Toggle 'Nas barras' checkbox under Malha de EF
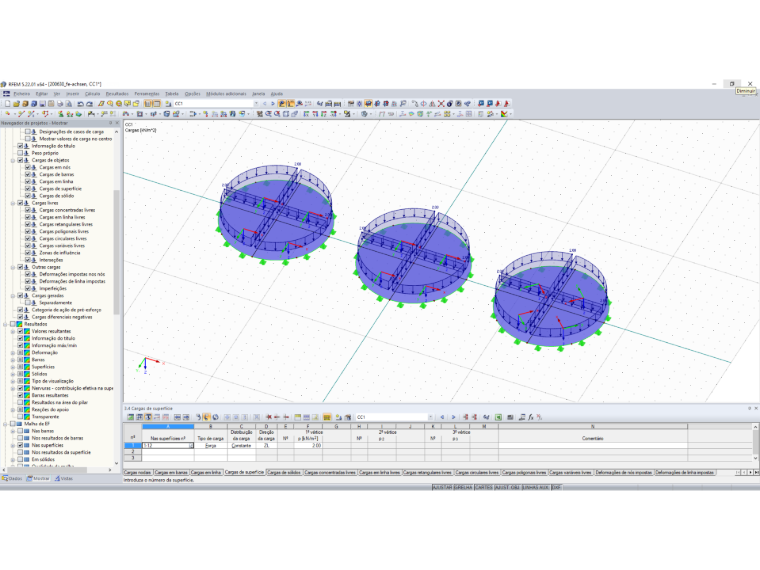This screenshot has width=760, height=570. 21,431
